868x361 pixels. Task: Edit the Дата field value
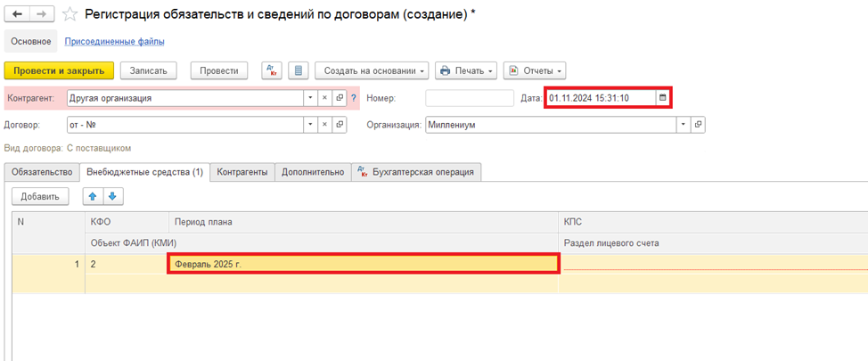pos(601,98)
